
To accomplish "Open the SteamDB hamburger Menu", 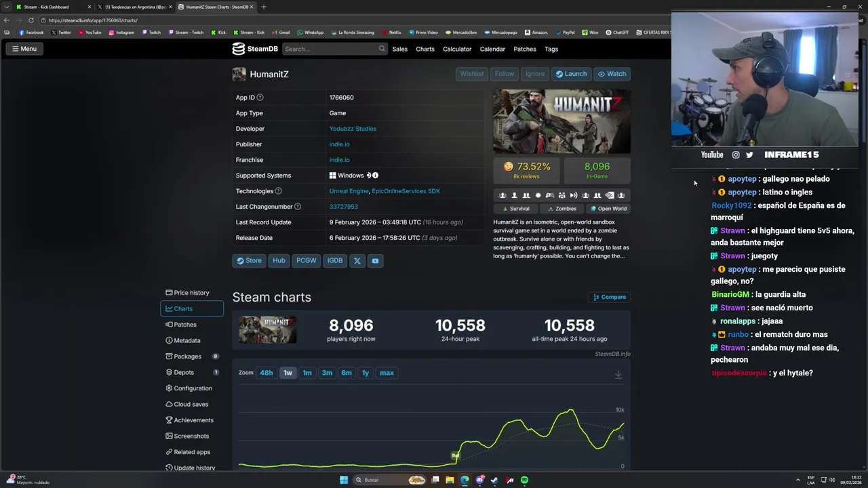I will click(x=24, y=49).
